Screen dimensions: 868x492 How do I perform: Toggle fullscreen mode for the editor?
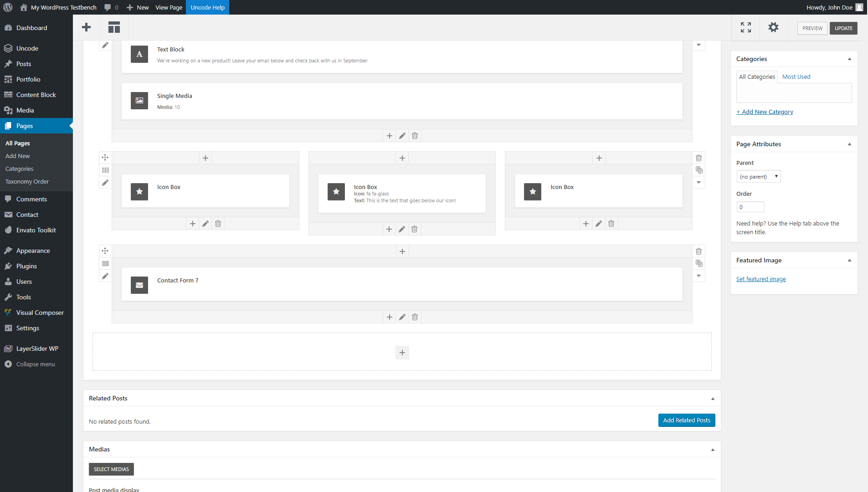(x=745, y=27)
